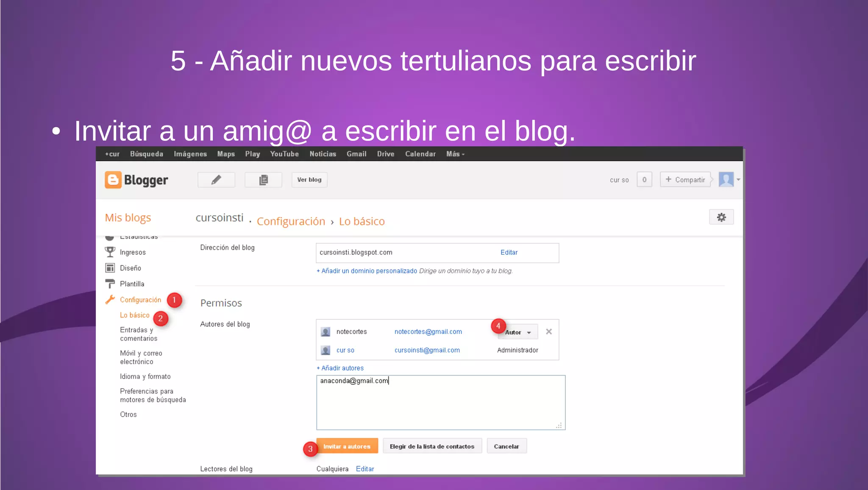
Task: Select Configuración in the sidebar
Action: [141, 300]
